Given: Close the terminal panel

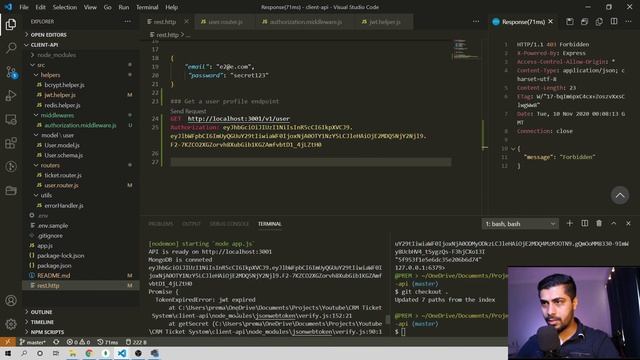Looking at the screenshot, I should [x=628, y=223].
